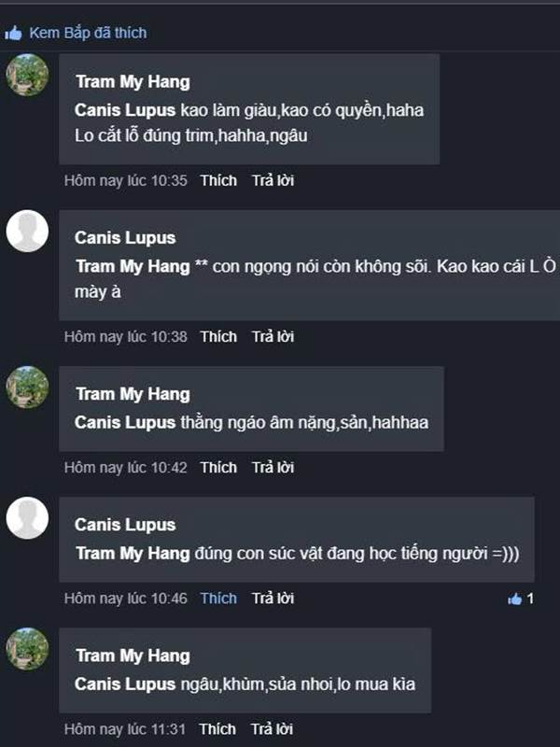The width and height of the screenshot is (560, 747).
Task: Hit Thích below the 10:42 comment
Action: pos(218,467)
